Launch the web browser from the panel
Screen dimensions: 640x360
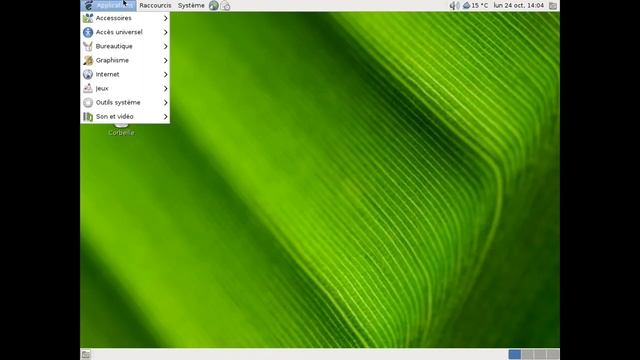point(213,5)
